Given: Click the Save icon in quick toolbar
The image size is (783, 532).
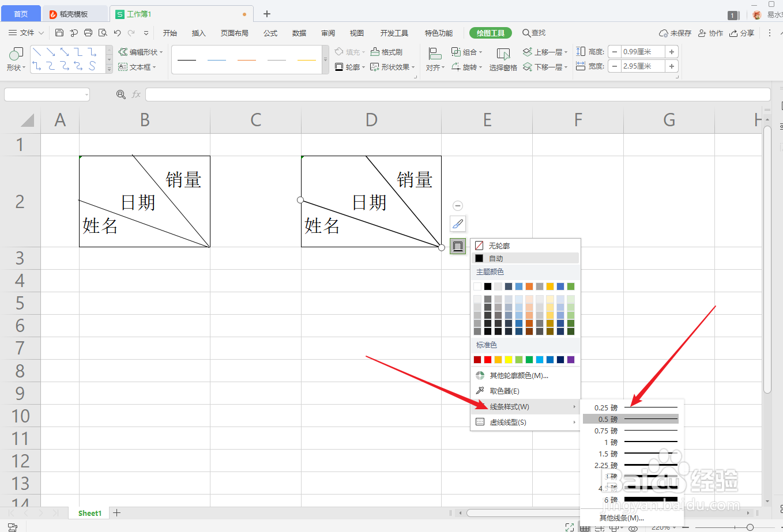Looking at the screenshot, I should click(x=59, y=33).
